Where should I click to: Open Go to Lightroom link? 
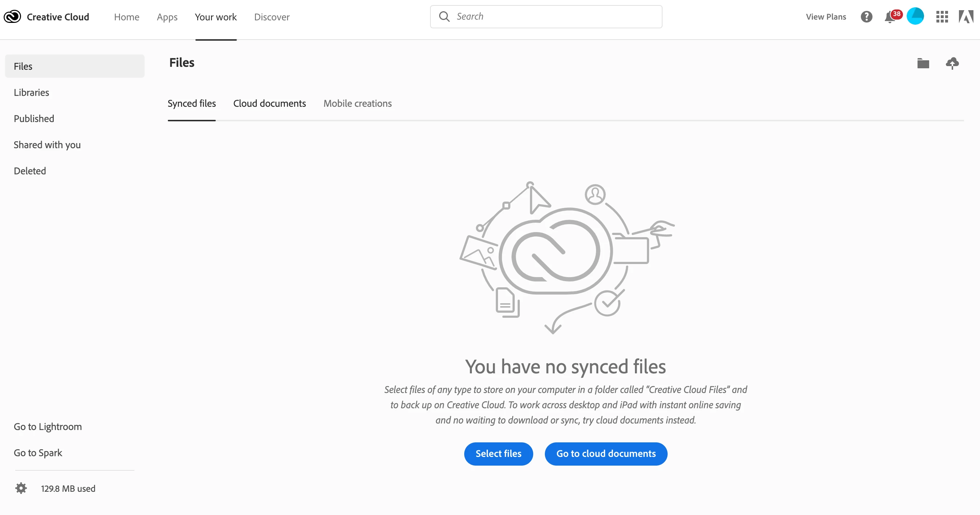pos(48,426)
